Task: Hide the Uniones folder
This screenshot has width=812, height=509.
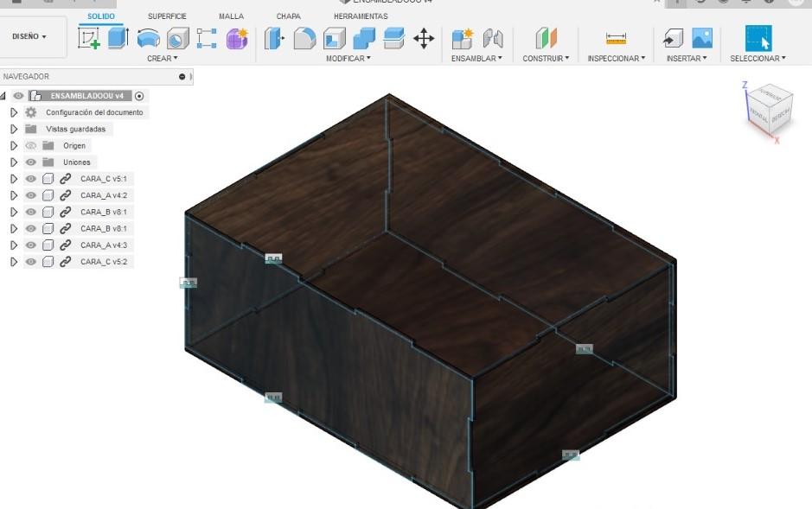Action: pos(31,162)
